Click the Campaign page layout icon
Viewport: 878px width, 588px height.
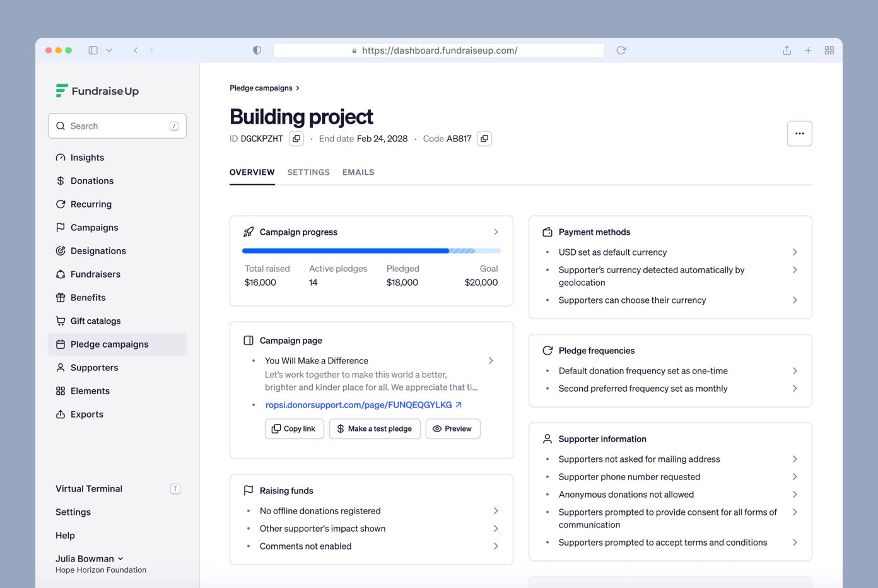click(249, 341)
